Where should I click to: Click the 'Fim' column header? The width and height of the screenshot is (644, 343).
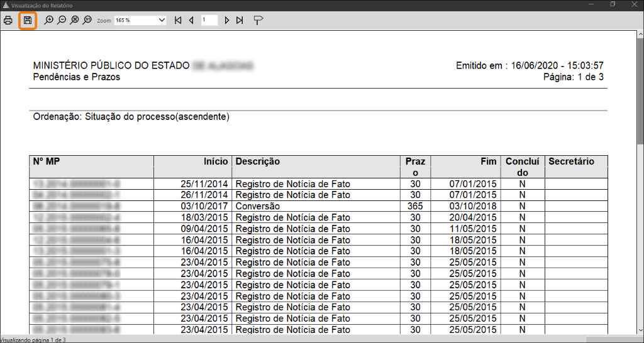click(x=465, y=166)
